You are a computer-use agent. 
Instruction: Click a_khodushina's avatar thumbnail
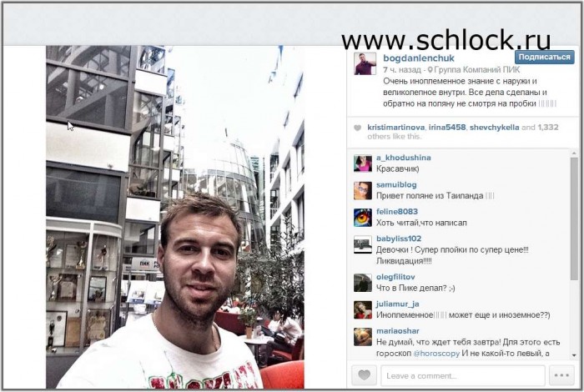click(362, 163)
